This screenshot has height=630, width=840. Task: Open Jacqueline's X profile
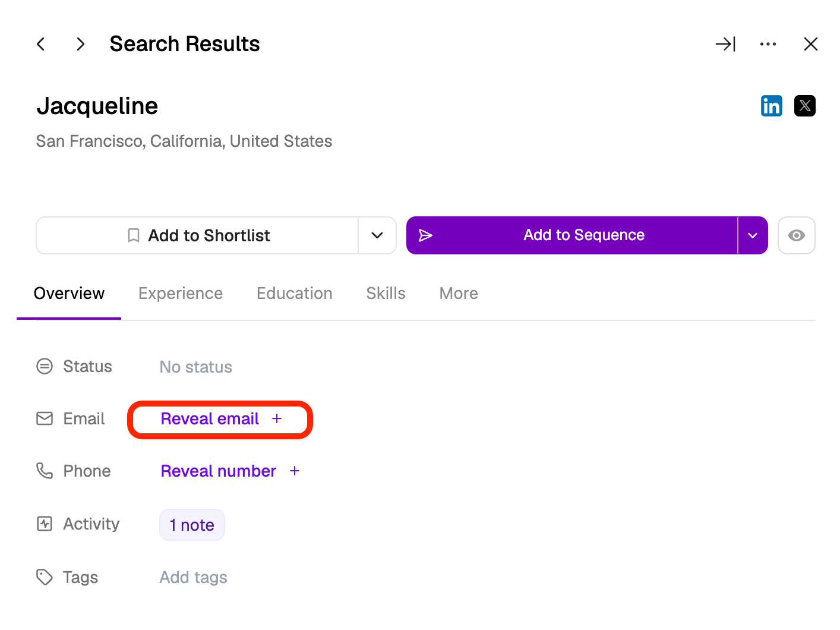click(805, 106)
